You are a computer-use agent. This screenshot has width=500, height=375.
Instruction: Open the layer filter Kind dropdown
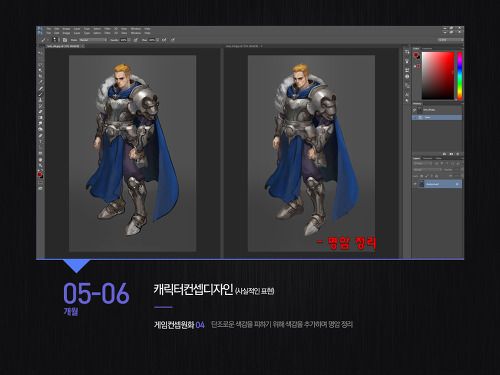[x=422, y=163]
